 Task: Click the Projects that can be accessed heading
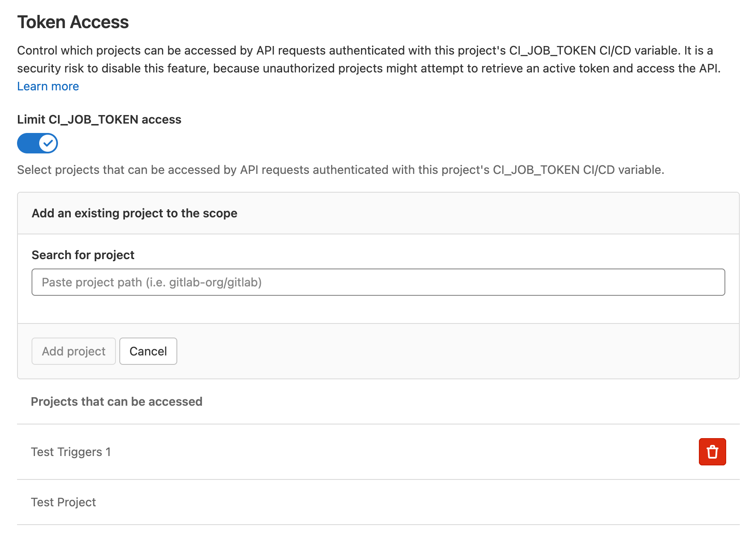pyautogui.click(x=116, y=401)
